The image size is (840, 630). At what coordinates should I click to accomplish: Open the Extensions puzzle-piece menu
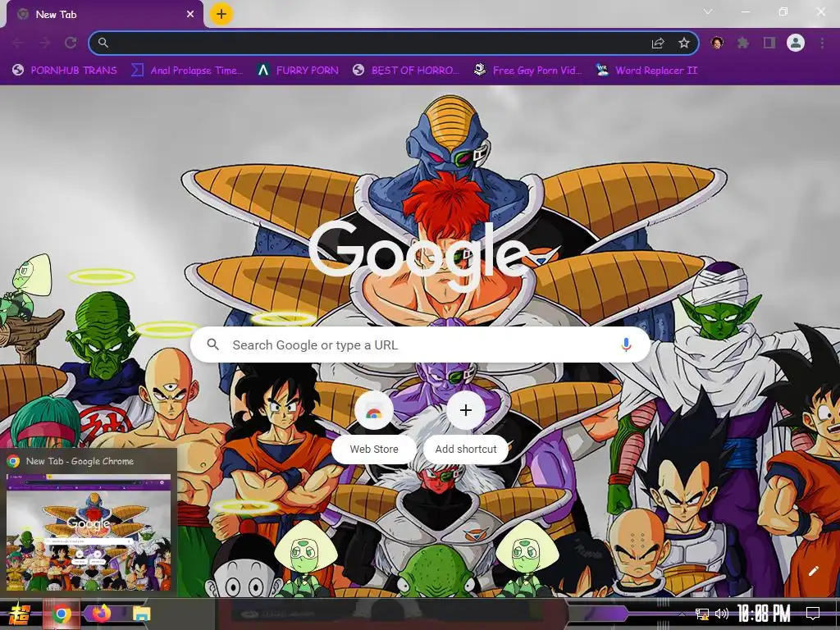click(x=743, y=43)
